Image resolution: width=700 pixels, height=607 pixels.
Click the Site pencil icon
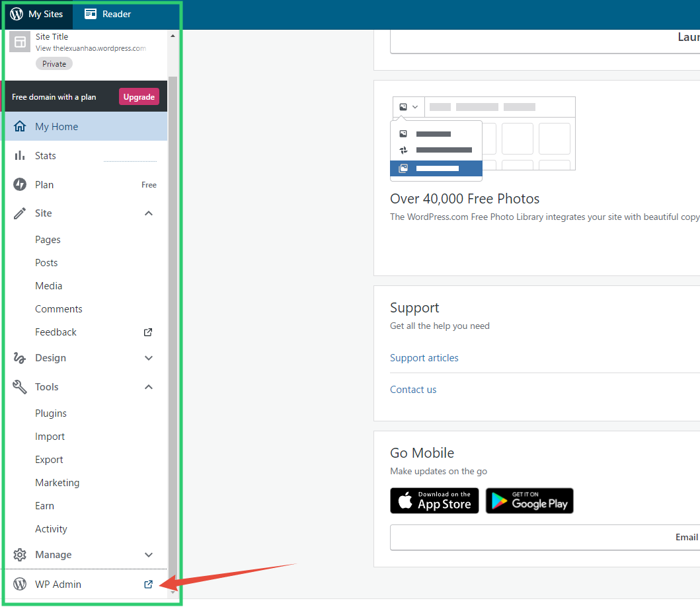coord(20,213)
